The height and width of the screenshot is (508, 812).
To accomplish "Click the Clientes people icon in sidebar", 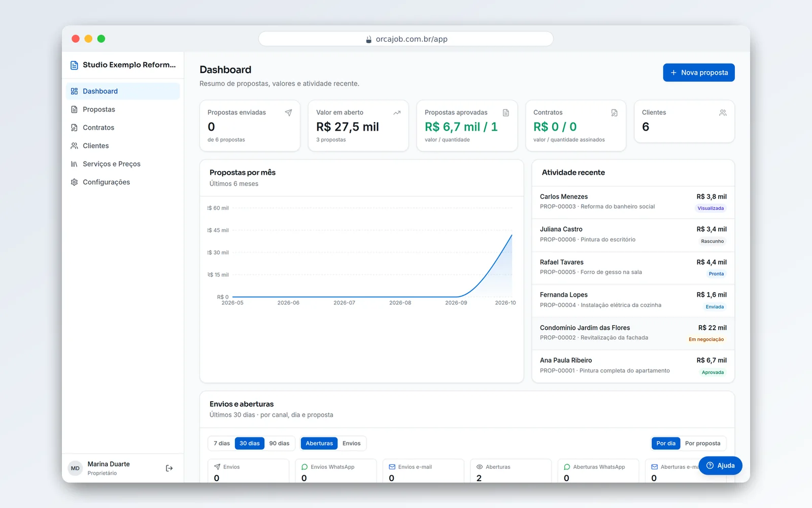I will point(74,146).
